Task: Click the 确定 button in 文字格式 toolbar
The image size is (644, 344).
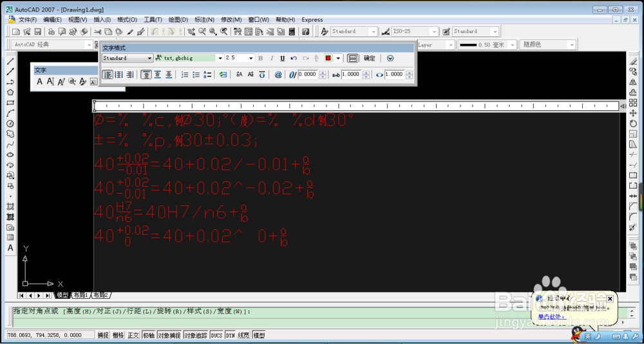Action: (369, 59)
